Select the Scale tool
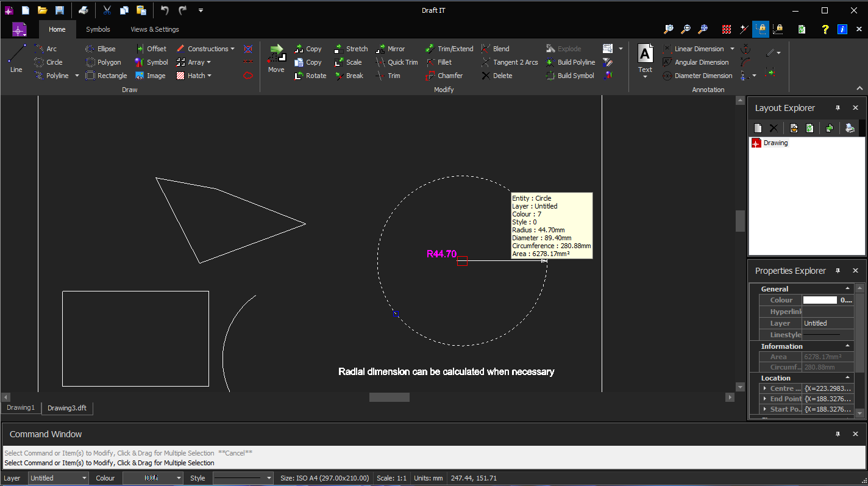Image resolution: width=868 pixels, height=486 pixels. [x=348, y=62]
